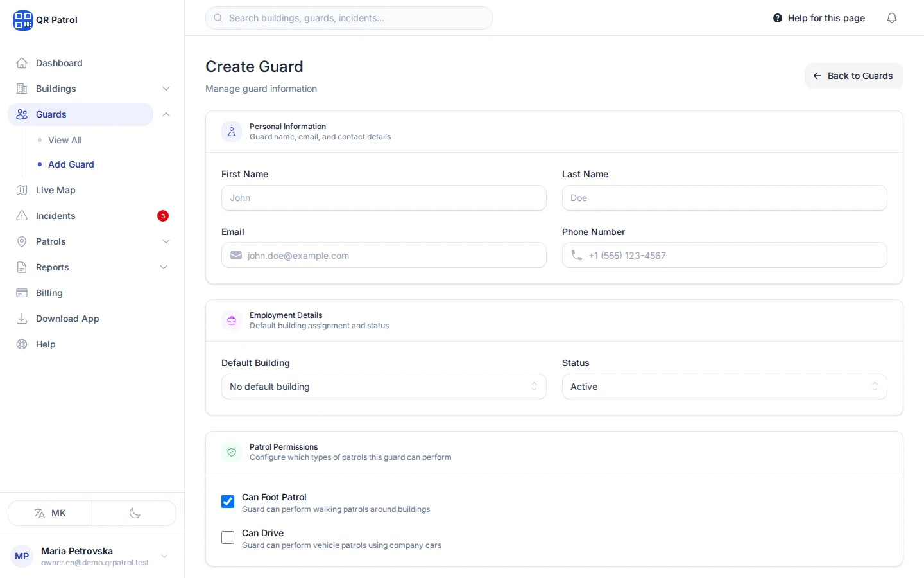Expand the Buildings menu chevron
Viewport: 924px width, 578px height.
point(166,89)
